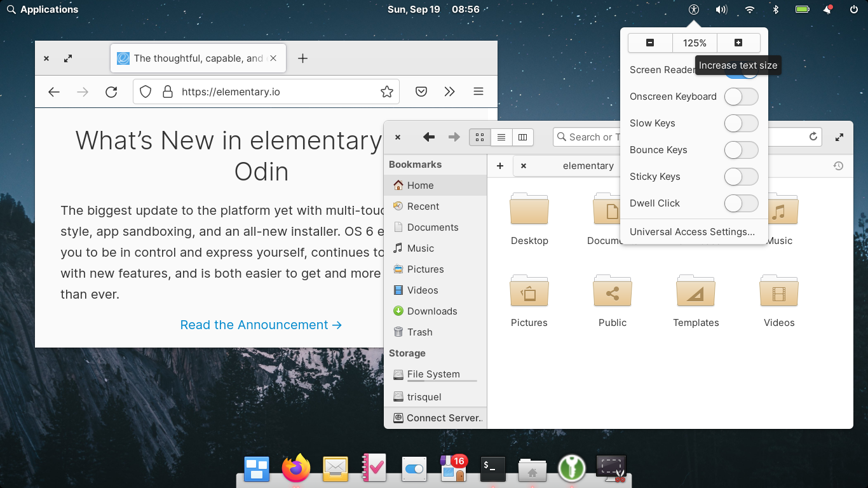Viewport: 868px width, 488px height.
Task: Switch Files to grid icon view
Action: (x=480, y=137)
